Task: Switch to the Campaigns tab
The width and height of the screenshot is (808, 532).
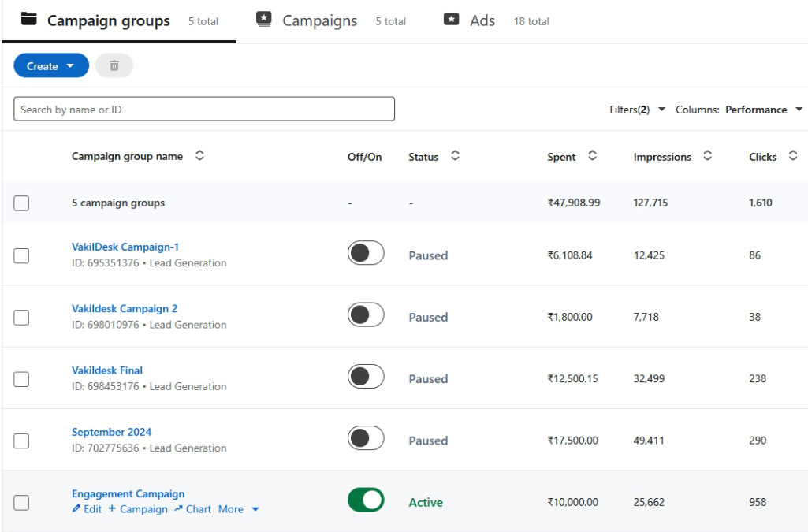Action: click(x=319, y=21)
